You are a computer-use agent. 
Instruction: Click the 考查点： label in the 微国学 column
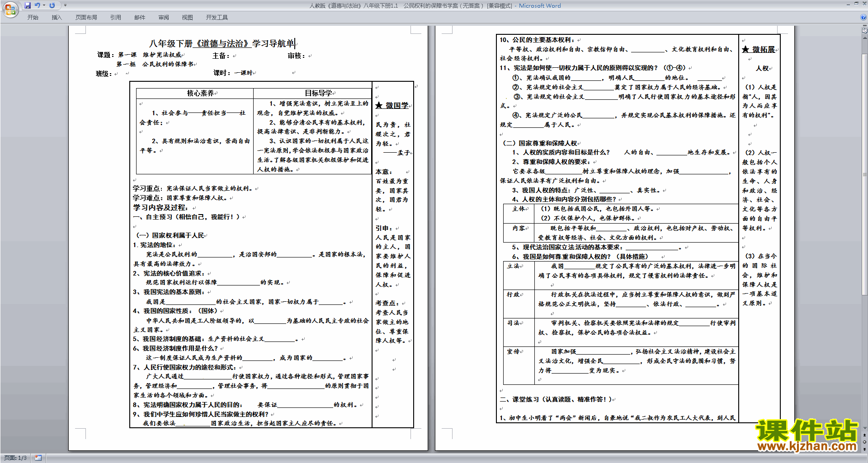point(387,303)
